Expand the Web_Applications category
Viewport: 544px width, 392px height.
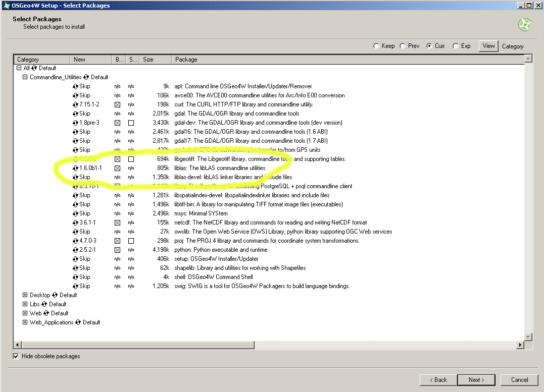(25, 322)
